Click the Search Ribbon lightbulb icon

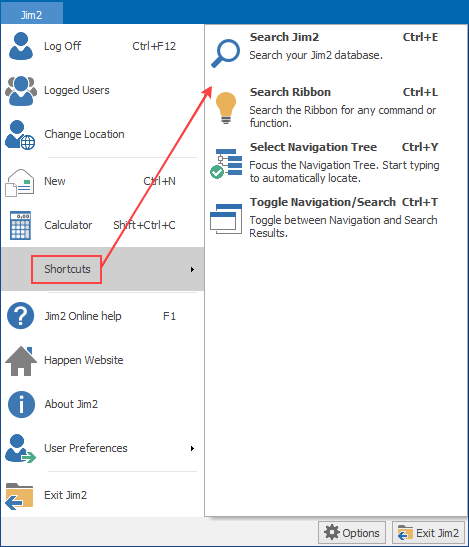226,108
